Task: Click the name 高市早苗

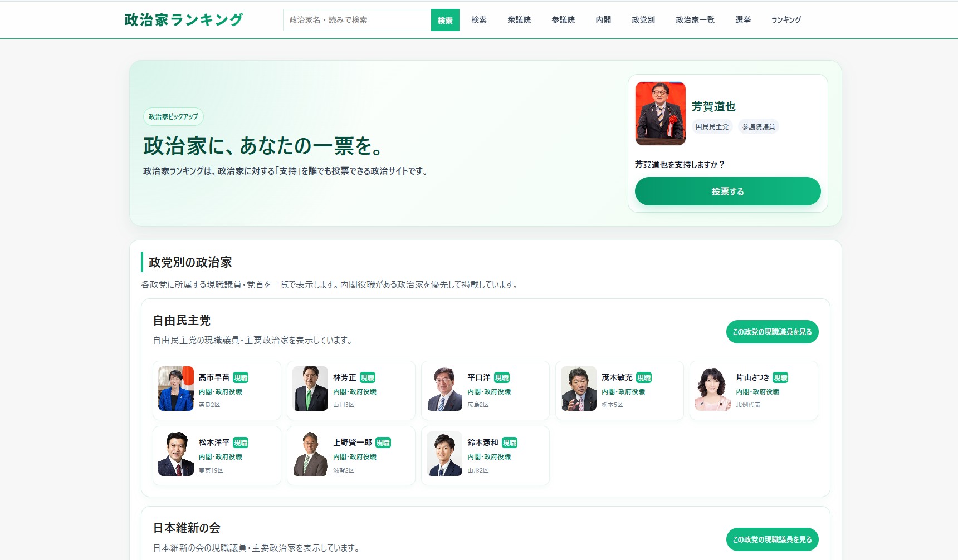Action: pos(214,377)
